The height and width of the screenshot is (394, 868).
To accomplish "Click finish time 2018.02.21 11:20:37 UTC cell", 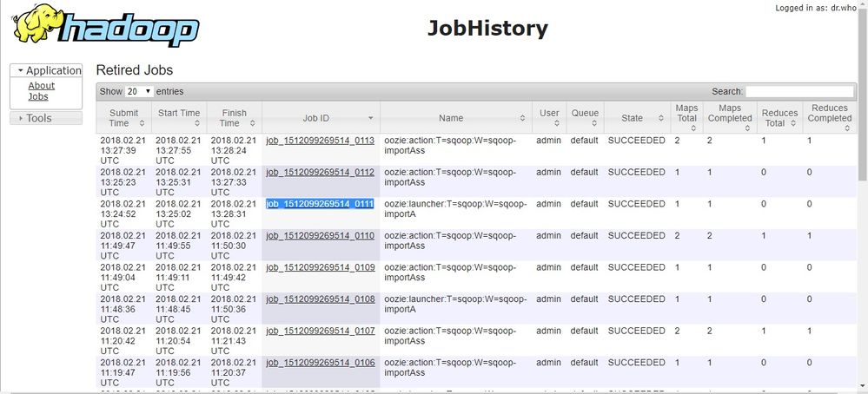I will (234, 372).
